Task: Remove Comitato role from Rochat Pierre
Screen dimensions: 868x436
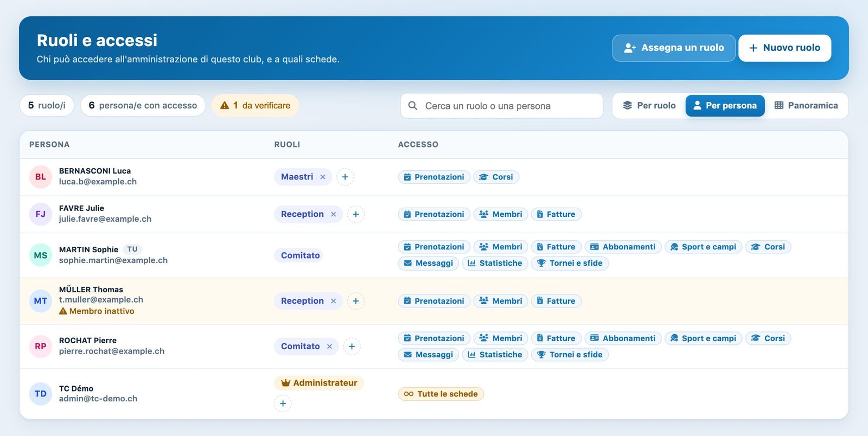Action: 329,347
